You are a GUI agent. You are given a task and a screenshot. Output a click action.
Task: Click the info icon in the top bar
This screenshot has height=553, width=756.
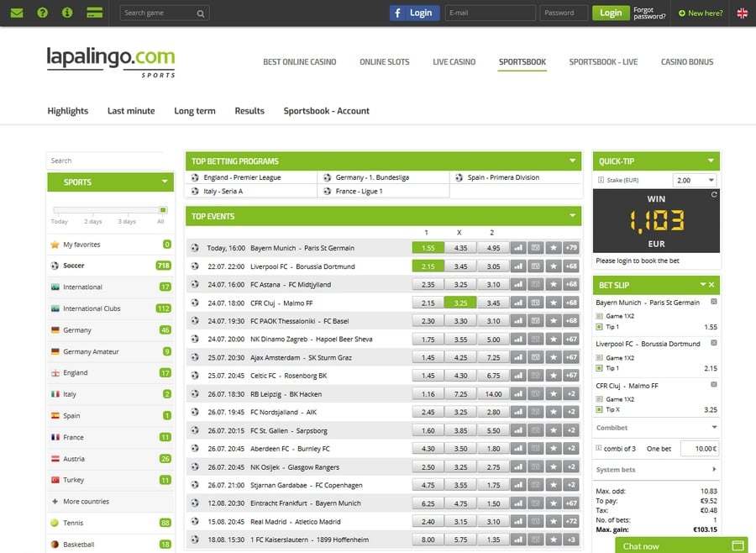(67, 13)
